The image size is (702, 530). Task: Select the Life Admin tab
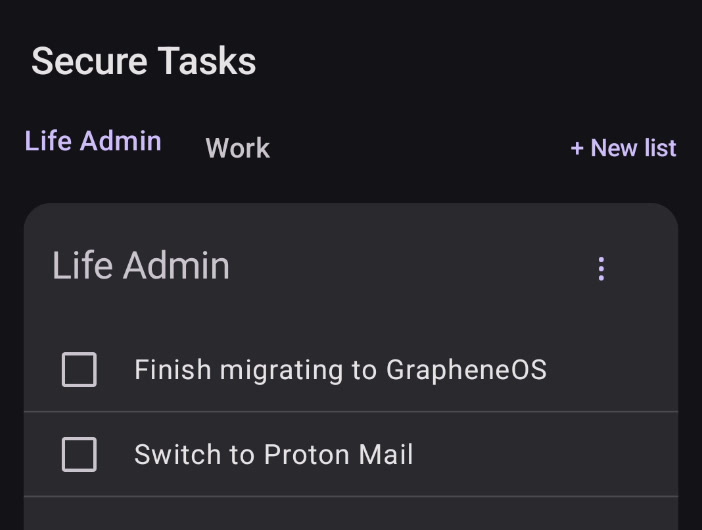coord(93,141)
